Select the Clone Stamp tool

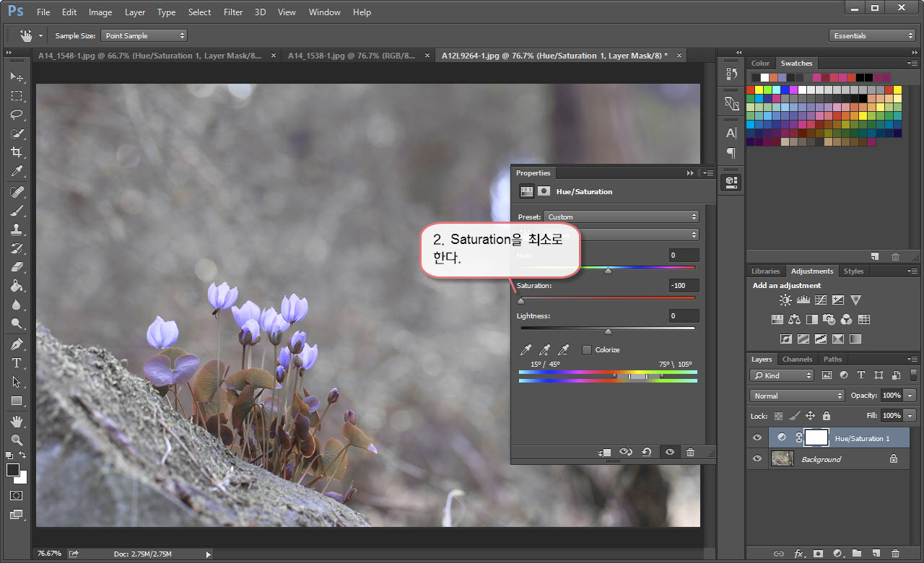click(x=17, y=230)
